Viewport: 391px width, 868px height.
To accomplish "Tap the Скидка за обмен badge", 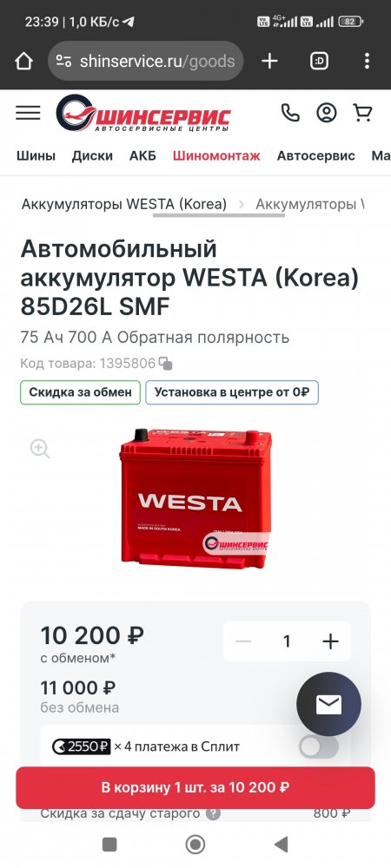I will (x=80, y=392).
